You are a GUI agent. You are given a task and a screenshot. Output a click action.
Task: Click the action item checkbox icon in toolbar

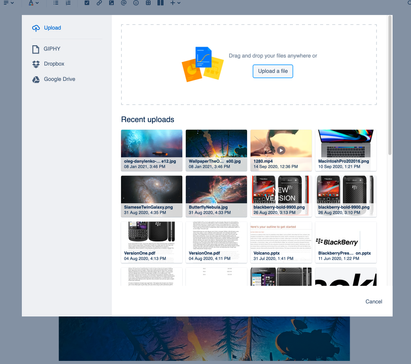(x=87, y=3)
